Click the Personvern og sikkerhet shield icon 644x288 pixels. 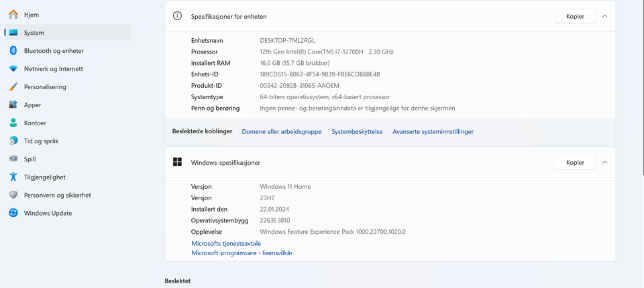(13, 195)
